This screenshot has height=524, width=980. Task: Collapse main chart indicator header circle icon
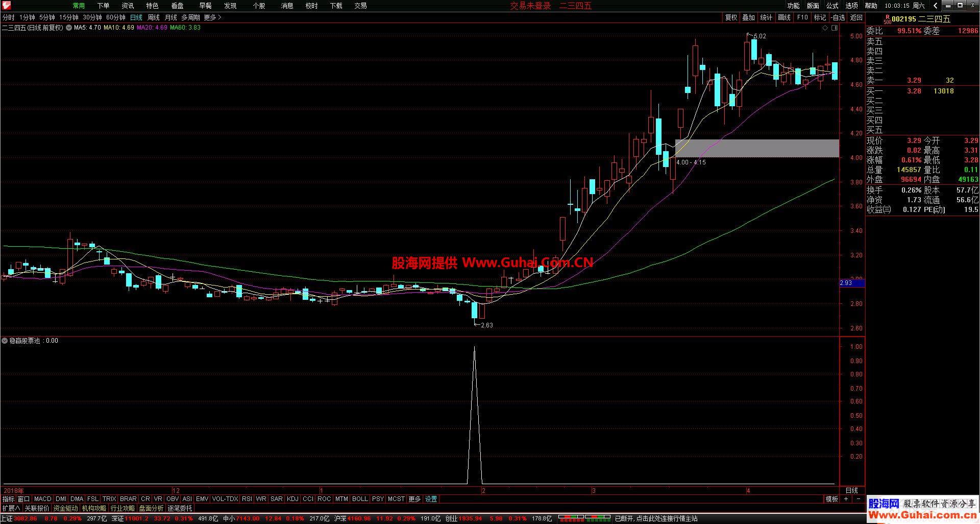pos(68,28)
